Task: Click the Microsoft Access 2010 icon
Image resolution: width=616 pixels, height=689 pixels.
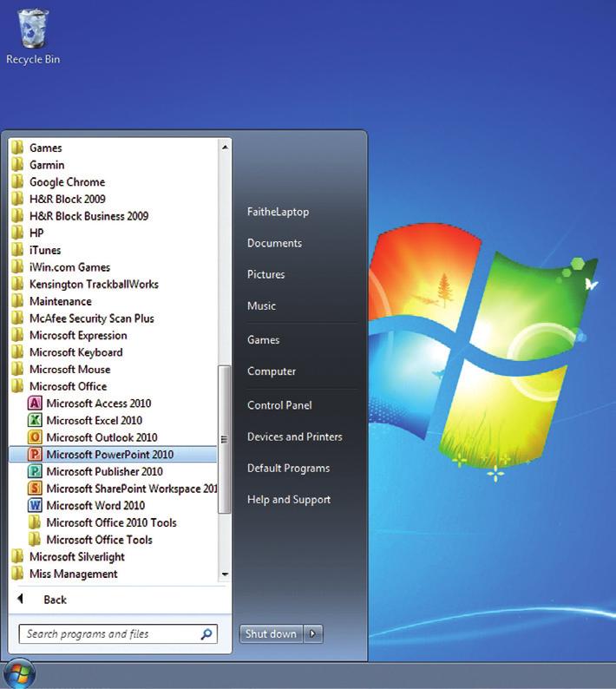Action: pos(35,403)
